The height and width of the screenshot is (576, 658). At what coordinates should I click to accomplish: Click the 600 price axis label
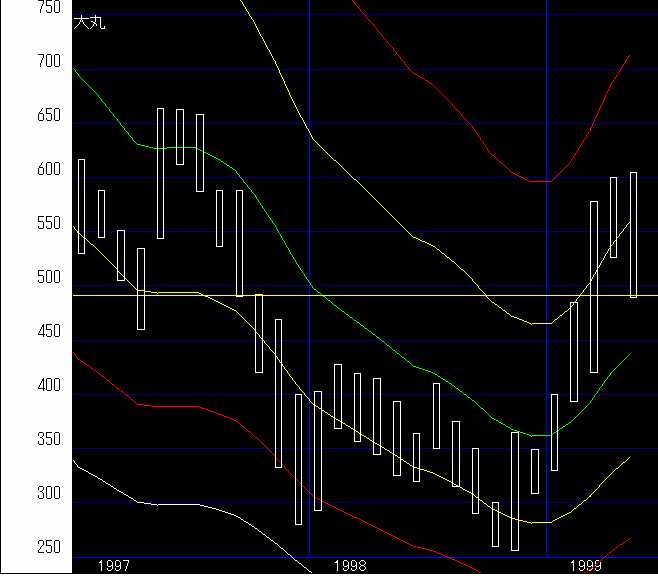[48, 170]
